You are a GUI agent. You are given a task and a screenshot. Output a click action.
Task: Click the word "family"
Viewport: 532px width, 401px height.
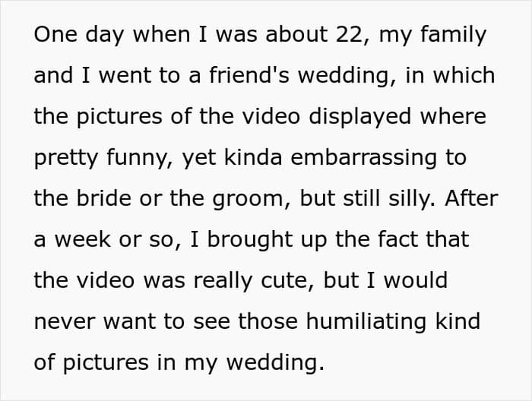tap(451, 35)
